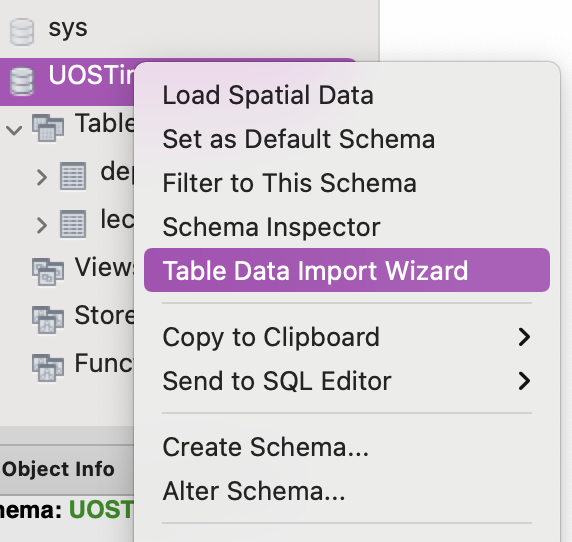Click the sys schema database icon

click(22, 32)
